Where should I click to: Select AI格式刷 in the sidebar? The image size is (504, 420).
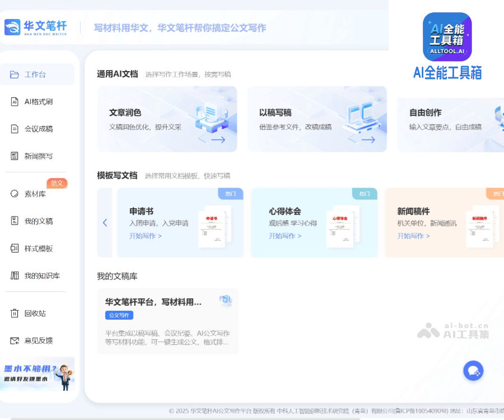(x=38, y=101)
